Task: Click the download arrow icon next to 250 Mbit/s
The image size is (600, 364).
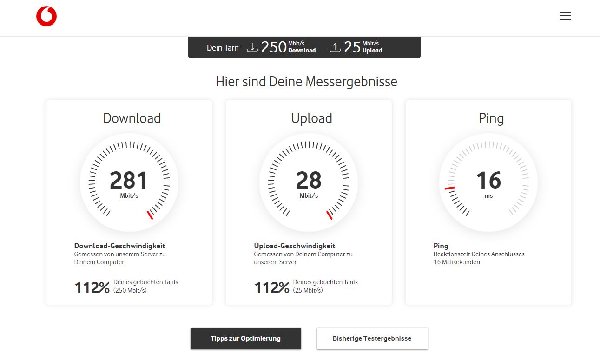Action: (252, 47)
